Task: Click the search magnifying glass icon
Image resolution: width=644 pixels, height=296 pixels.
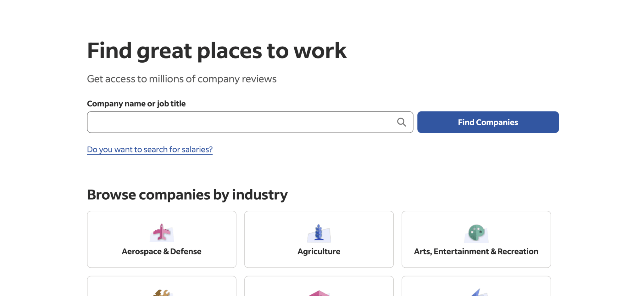Action: pos(402,122)
